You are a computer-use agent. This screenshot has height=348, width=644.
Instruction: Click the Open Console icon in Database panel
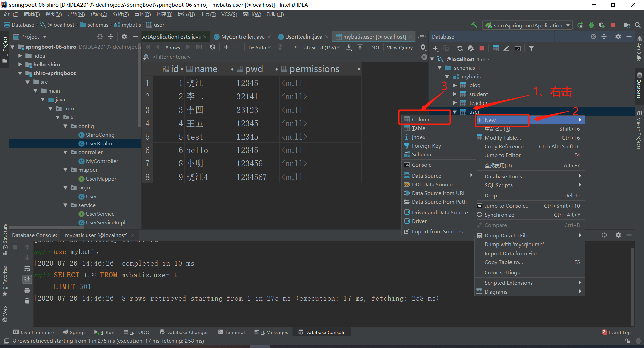coord(518,48)
